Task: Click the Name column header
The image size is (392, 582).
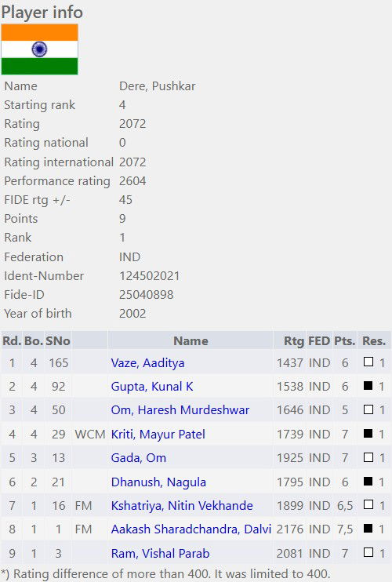Action: click(191, 340)
